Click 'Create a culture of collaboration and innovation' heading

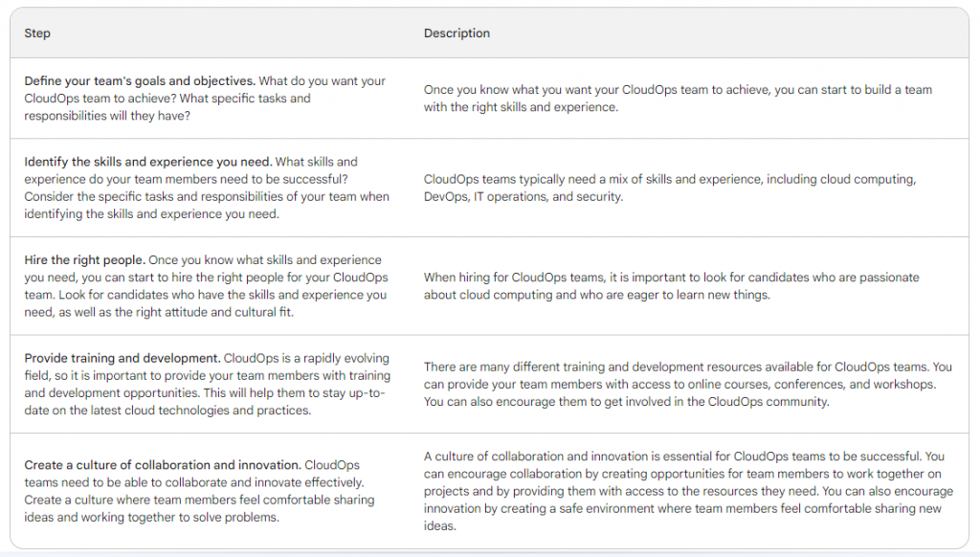click(x=163, y=464)
